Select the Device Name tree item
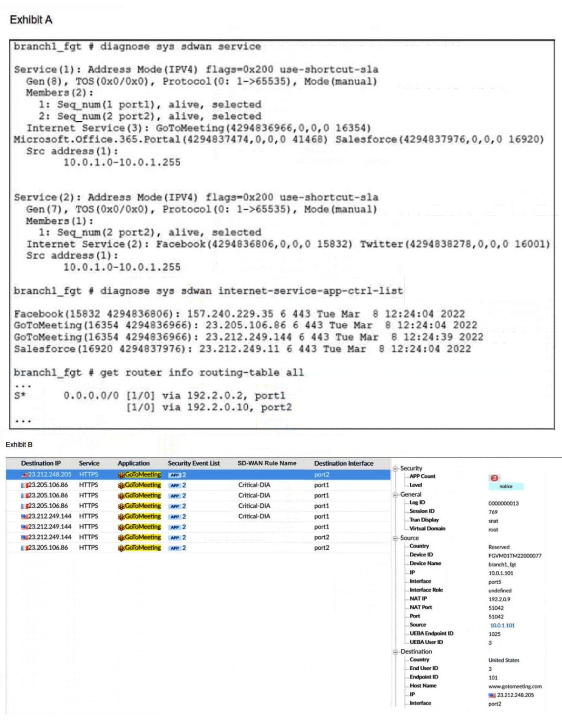The width and height of the screenshot is (562, 728). tap(425, 563)
